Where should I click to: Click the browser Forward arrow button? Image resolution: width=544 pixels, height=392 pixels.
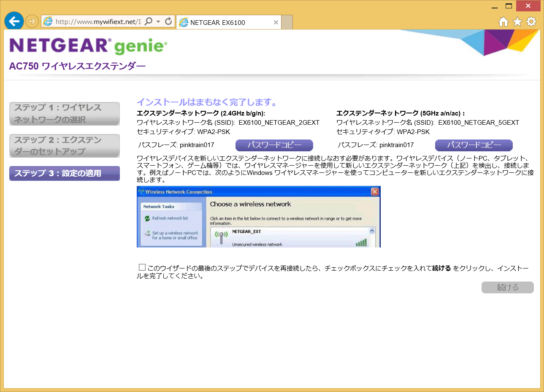(32, 21)
